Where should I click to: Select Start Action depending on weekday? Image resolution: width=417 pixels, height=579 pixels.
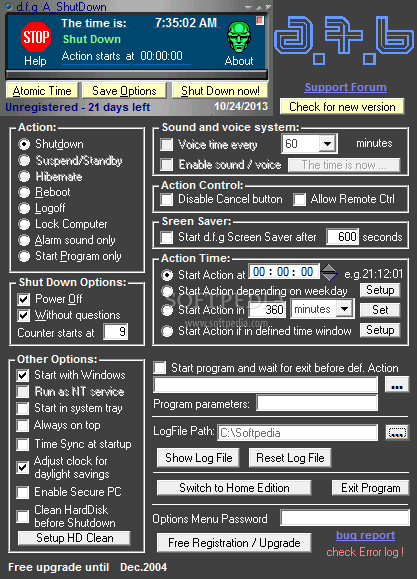[x=167, y=291]
